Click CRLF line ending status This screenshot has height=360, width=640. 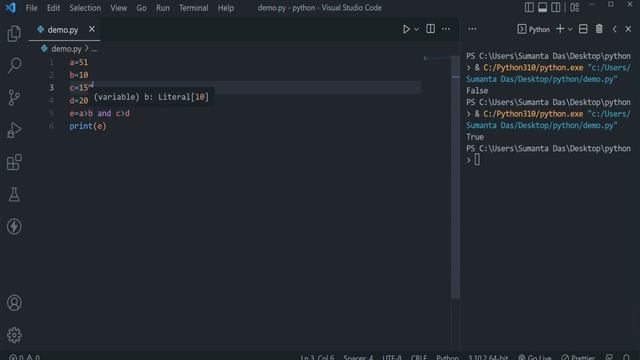pyautogui.click(x=419, y=357)
